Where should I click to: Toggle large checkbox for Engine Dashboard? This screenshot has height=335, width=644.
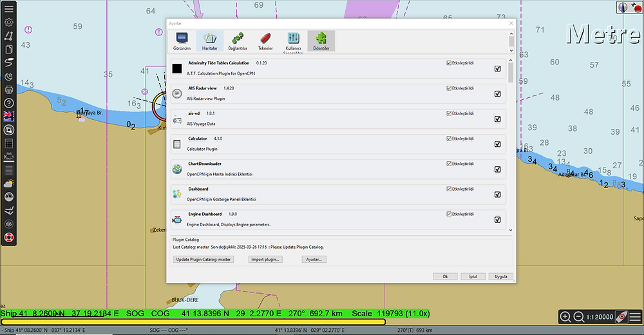(x=498, y=220)
